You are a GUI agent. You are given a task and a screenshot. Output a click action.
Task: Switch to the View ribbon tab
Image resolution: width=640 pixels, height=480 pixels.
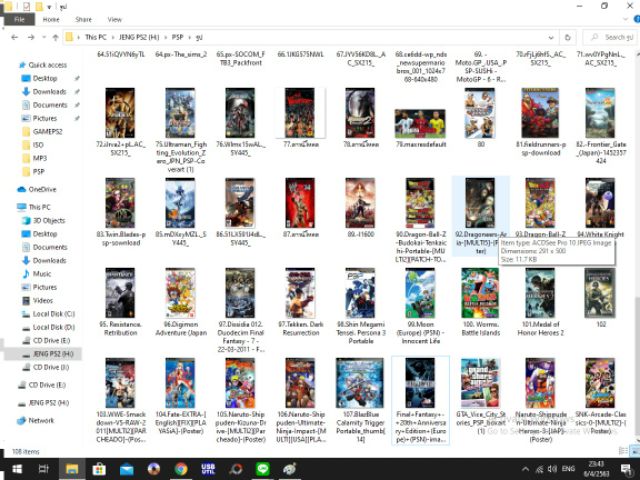coord(114,19)
